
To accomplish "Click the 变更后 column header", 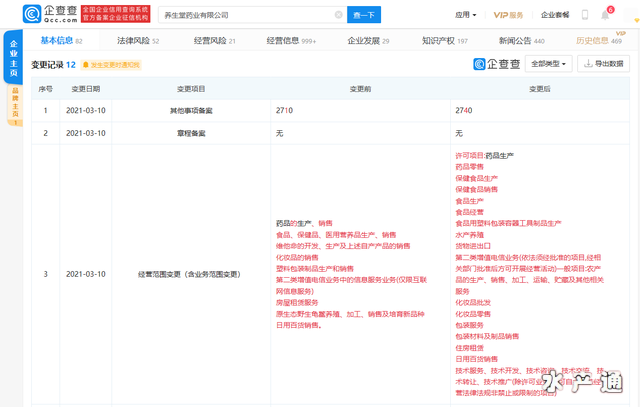I will point(540,89).
